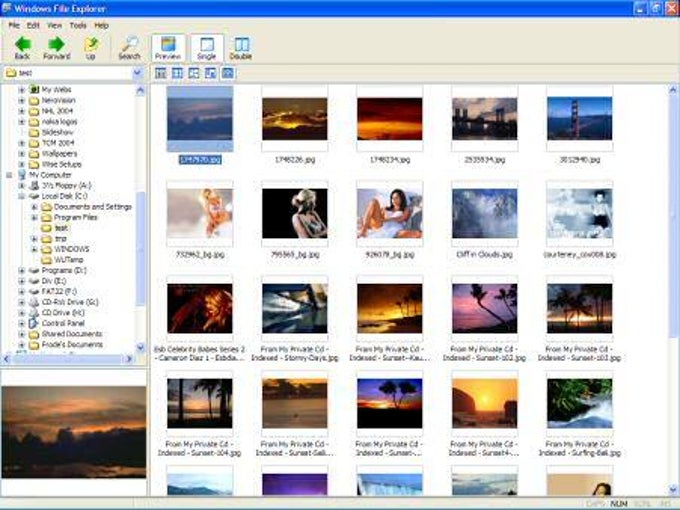Click the Program Files folder icon
Screen dimensions: 680x510
tap(46, 217)
